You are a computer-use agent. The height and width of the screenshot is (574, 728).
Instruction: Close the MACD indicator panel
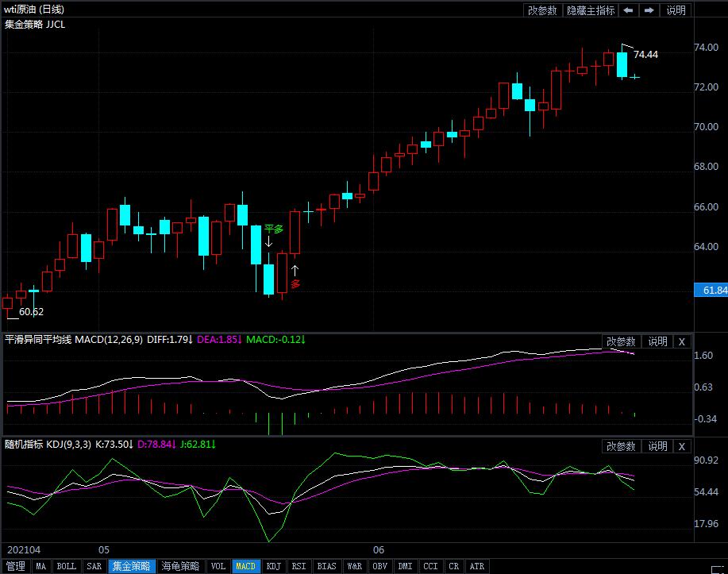(x=681, y=341)
